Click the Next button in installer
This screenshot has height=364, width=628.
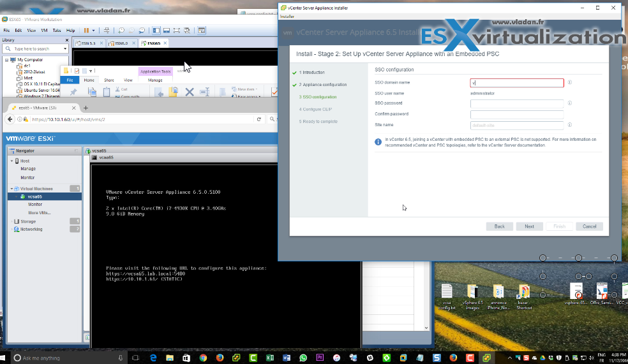point(529,226)
